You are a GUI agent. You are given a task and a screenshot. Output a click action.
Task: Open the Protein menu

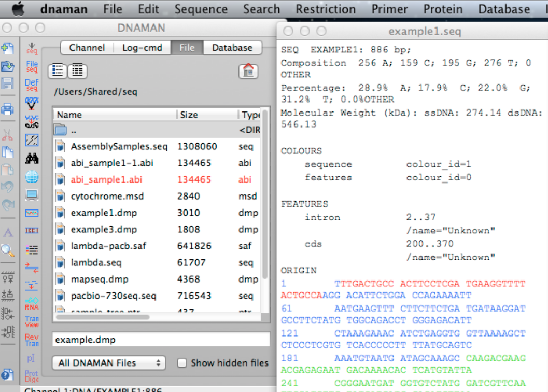click(x=443, y=9)
